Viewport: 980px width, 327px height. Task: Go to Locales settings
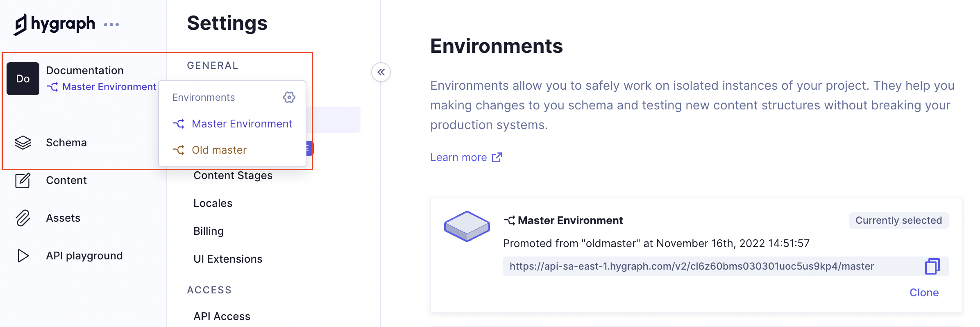pos(213,203)
